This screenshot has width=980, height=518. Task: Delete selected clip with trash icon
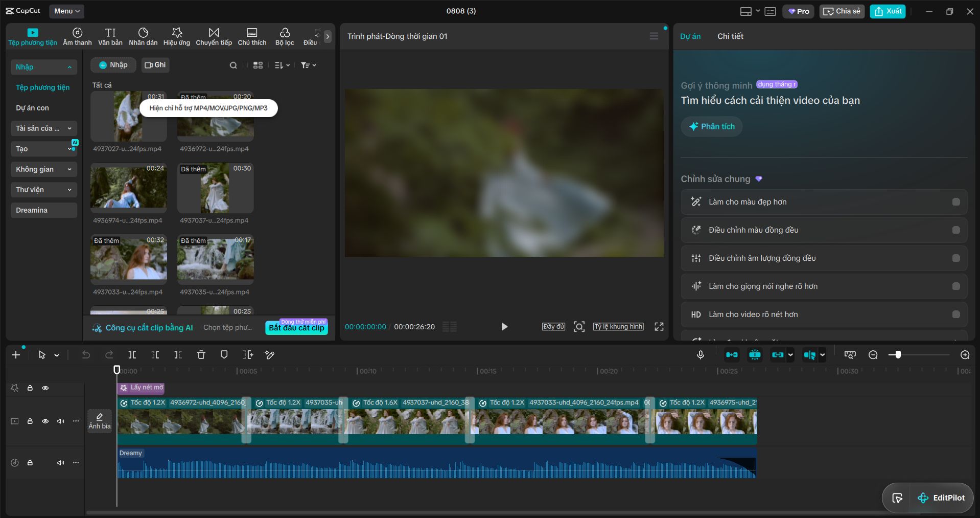click(x=201, y=354)
